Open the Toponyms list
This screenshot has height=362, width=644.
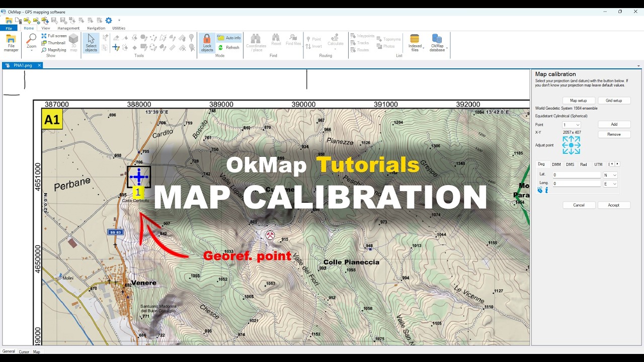[x=388, y=39]
